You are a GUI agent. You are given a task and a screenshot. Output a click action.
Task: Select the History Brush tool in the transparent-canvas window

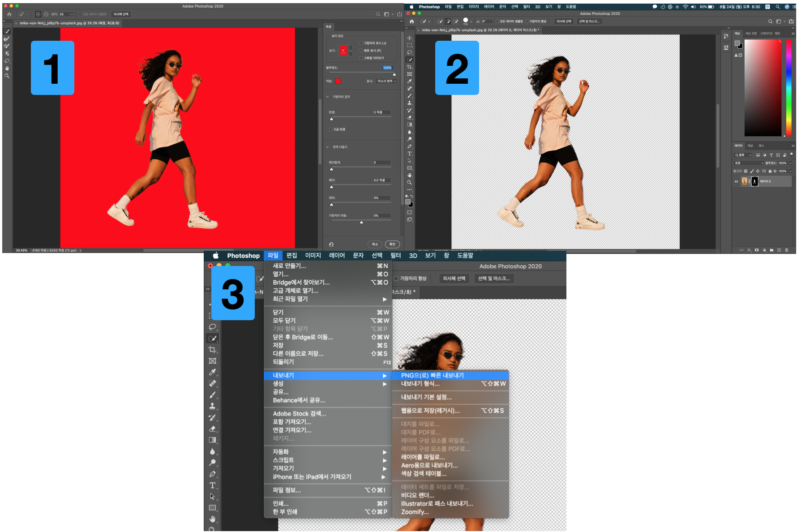(x=409, y=110)
